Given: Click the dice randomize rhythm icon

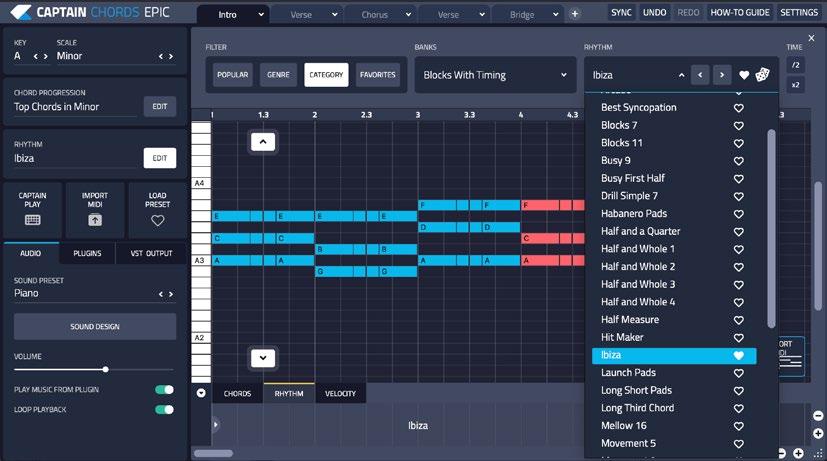Looking at the screenshot, I should 762,75.
